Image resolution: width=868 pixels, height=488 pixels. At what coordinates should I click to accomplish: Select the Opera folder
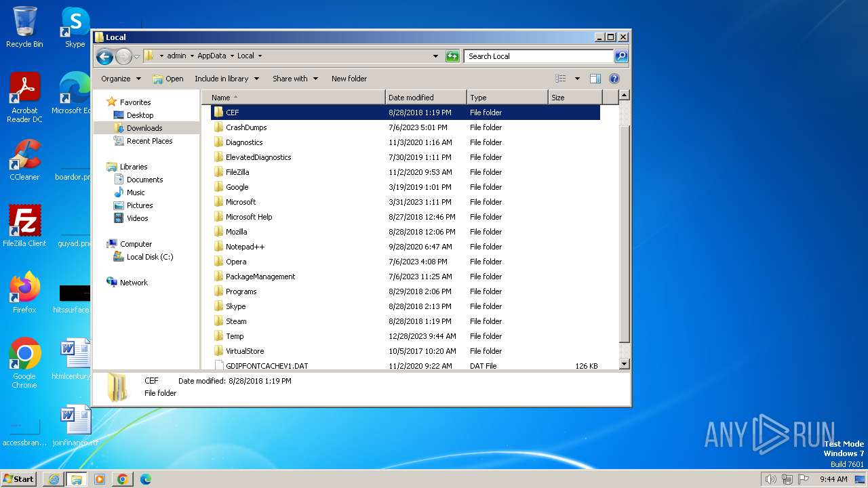[x=406, y=262]
